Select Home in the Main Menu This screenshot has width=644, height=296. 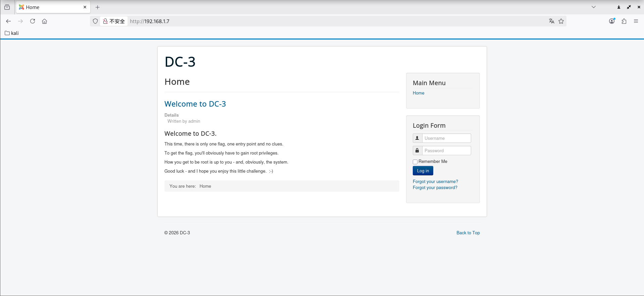pyautogui.click(x=418, y=93)
